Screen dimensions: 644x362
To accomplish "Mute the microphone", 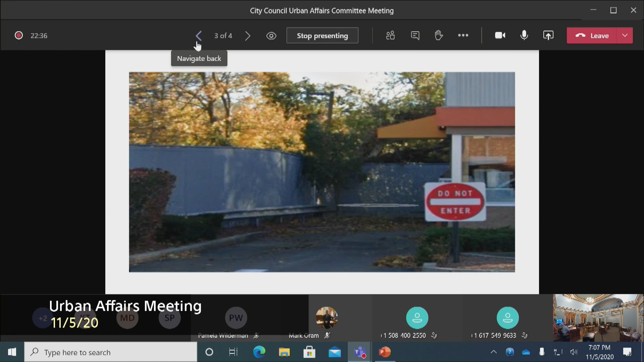I will 524,35.
